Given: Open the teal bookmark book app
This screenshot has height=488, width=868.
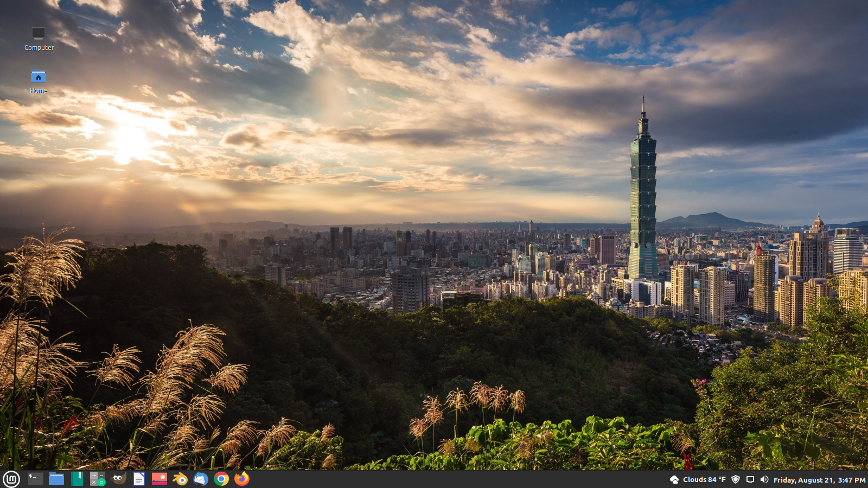Looking at the screenshot, I should (x=77, y=479).
